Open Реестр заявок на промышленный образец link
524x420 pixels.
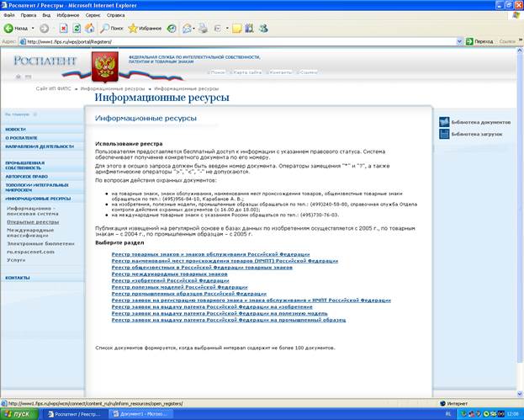tap(229, 320)
